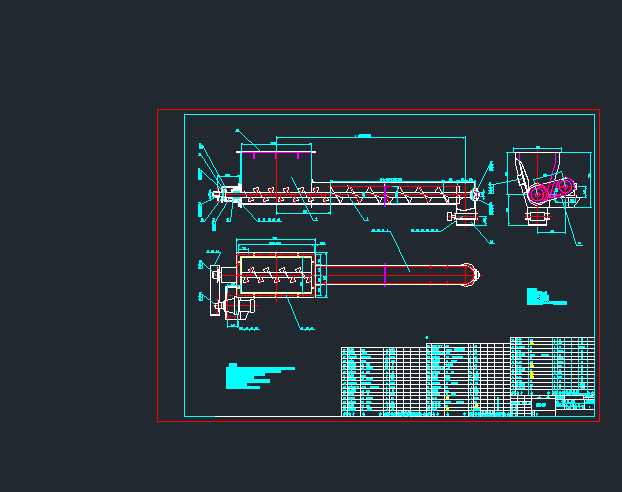
Task: Click the feed hopper in the side view
Action: coord(276,167)
